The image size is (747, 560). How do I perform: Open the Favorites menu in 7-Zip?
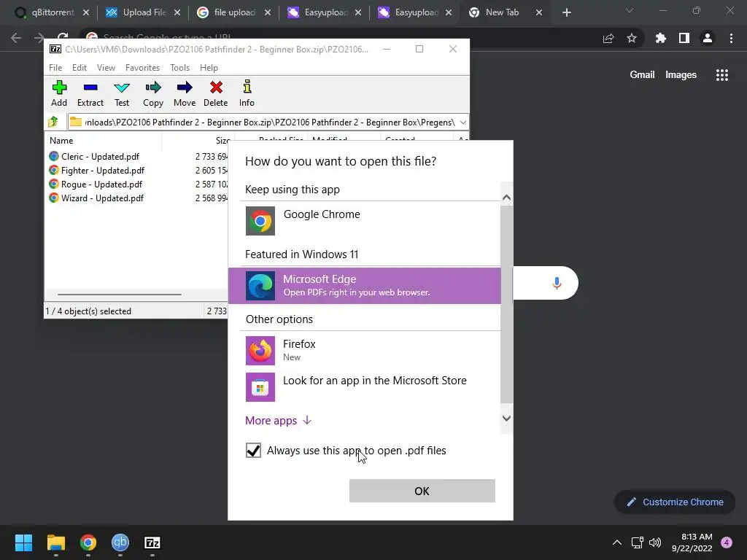click(142, 68)
